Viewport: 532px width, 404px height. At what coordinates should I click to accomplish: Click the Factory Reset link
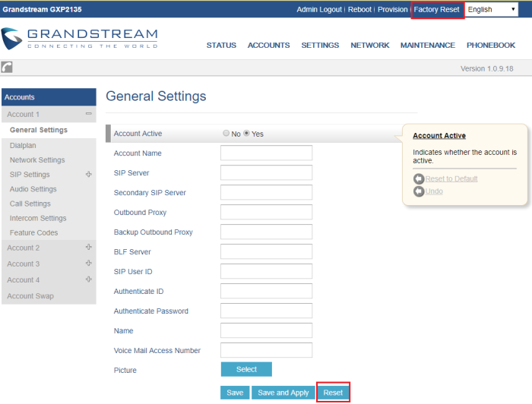click(x=436, y=10)
